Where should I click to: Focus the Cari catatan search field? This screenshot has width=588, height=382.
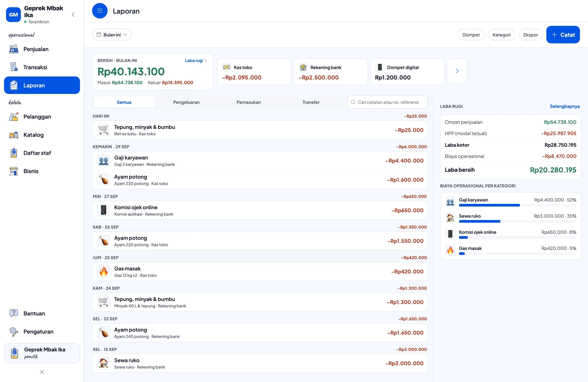[x=387, y=102]
